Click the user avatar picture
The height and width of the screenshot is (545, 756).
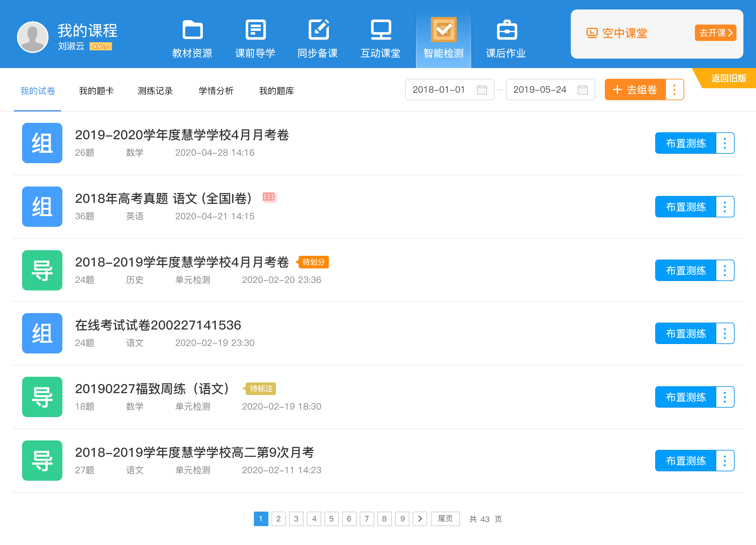pos(33,37)
